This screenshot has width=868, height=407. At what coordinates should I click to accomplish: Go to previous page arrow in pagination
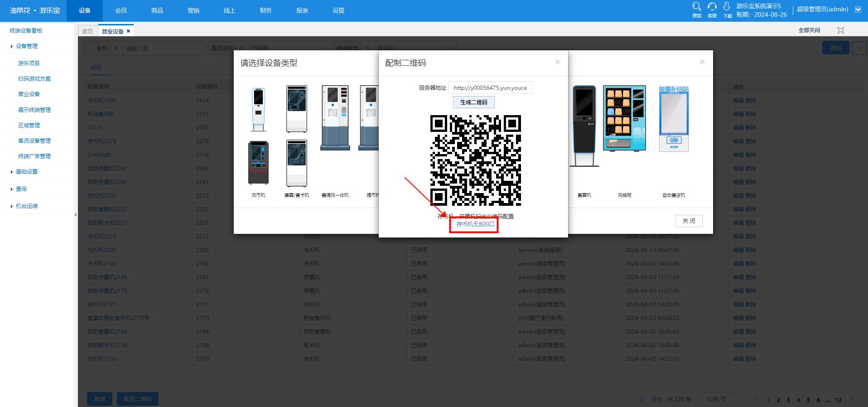(x=755, y=400)
